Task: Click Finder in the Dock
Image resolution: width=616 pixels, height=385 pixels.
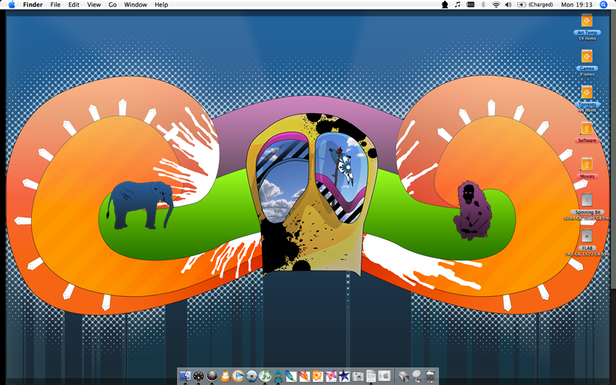Action: click(185, 376)
